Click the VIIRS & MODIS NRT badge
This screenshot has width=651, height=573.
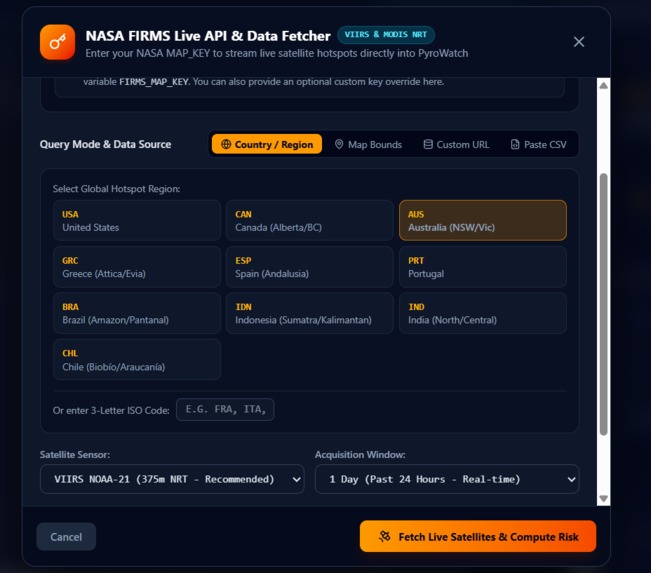click(x=386, y=35)
